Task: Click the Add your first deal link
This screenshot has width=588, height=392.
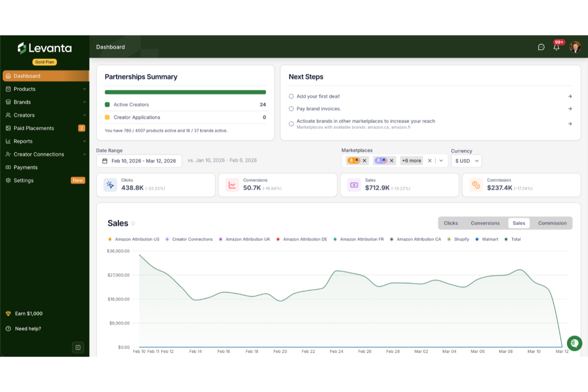Action: click(x=318, y=96)
